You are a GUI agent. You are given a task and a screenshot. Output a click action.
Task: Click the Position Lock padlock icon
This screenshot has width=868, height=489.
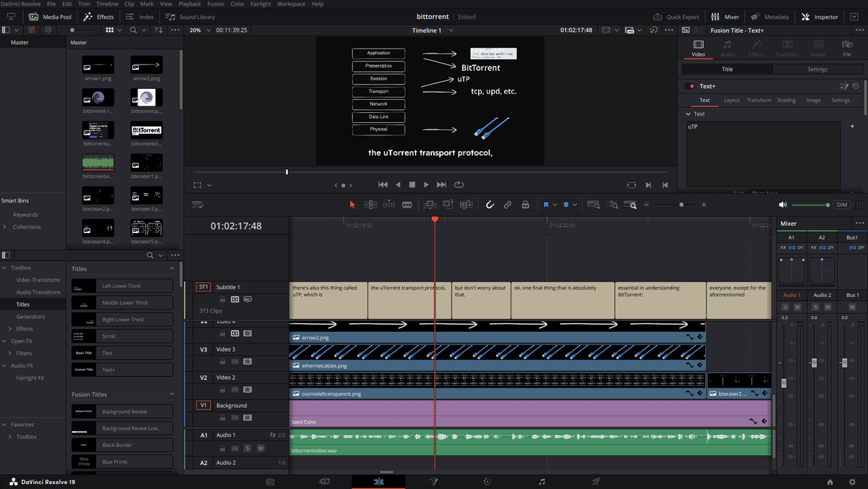pos(526,205)
